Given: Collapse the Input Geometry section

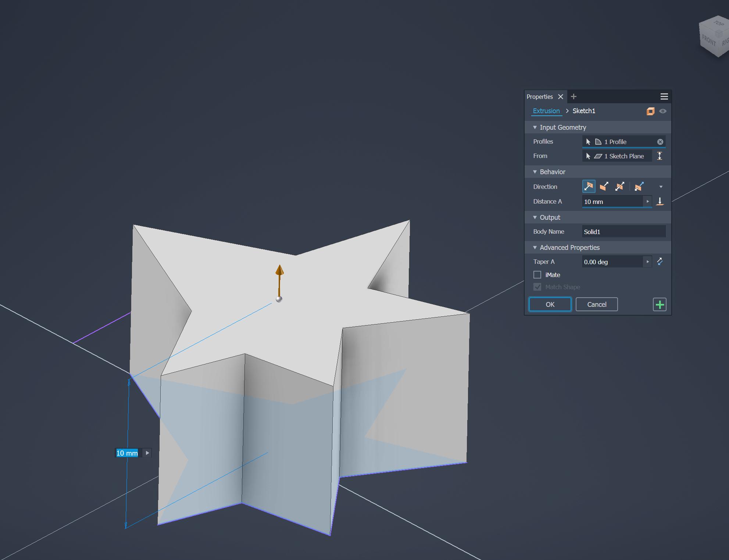Looking at the screenshot, I should pos(535,128).
